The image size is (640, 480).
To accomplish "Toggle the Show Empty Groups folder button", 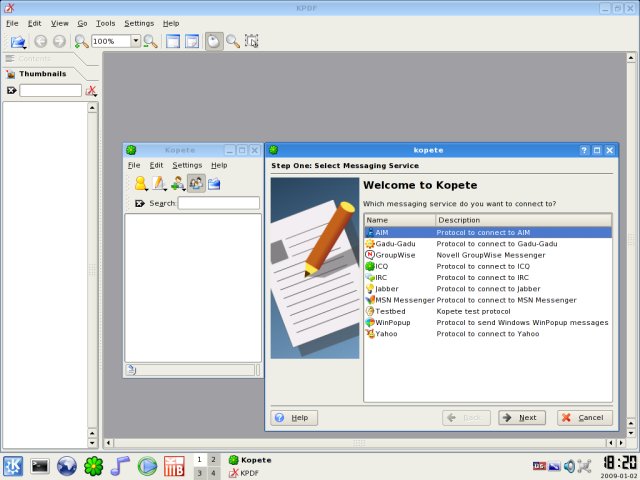I will pyautogui.click(x=214, y=183).
